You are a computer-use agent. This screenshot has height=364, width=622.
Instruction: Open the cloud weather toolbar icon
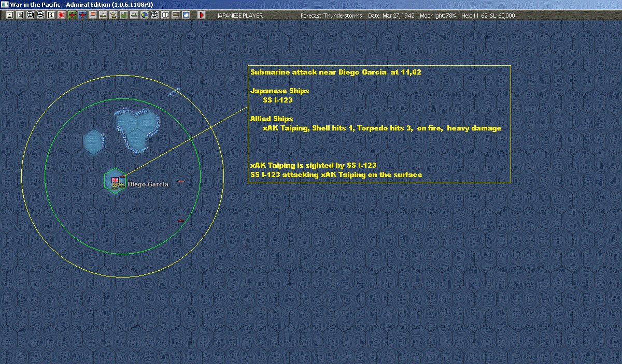(x=186, y=15)
